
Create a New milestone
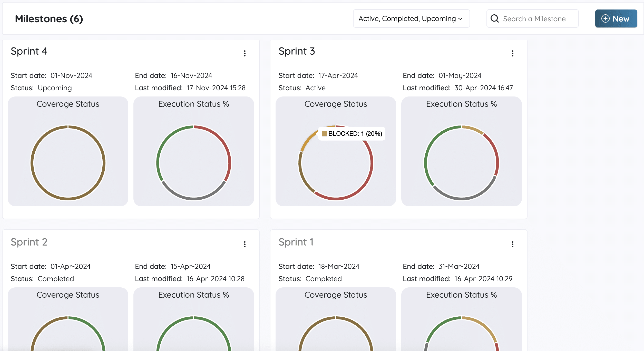coord(616,19)
